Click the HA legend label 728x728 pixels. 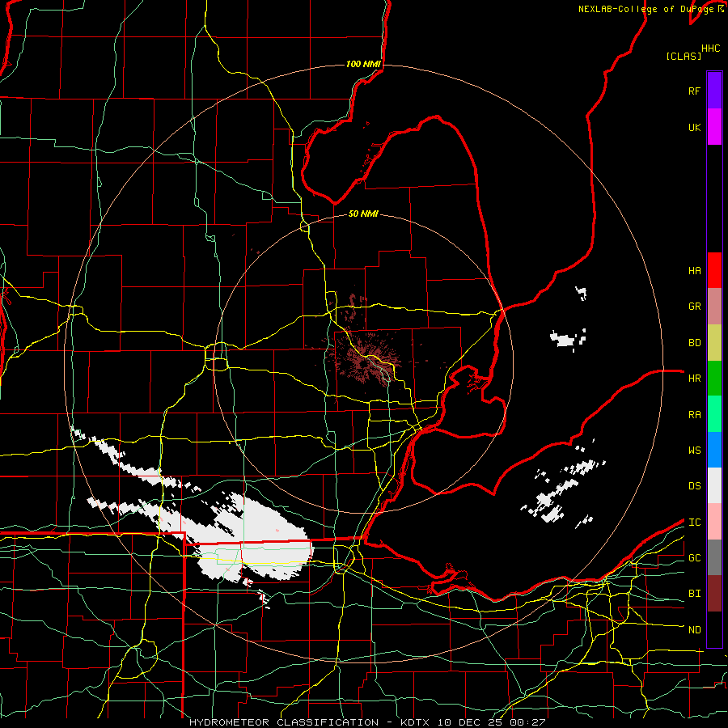[694, 271]
